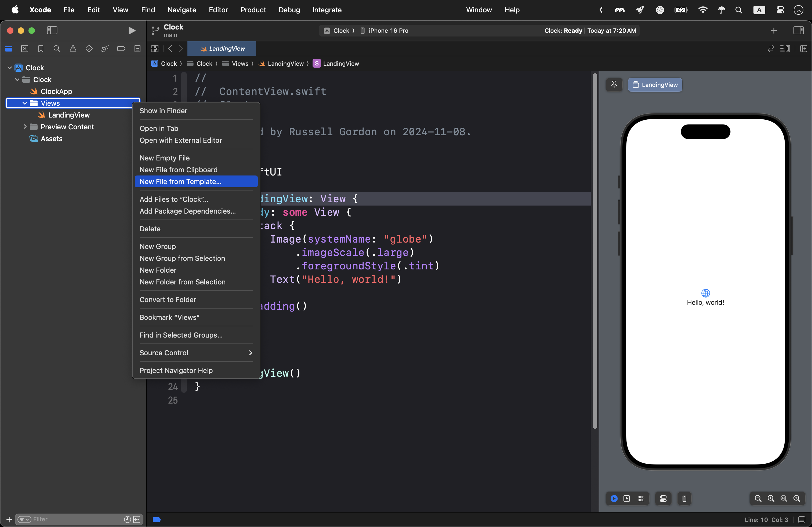Expand the Preview Content folder
Screen dimensions: 812x527
(25, 127)
